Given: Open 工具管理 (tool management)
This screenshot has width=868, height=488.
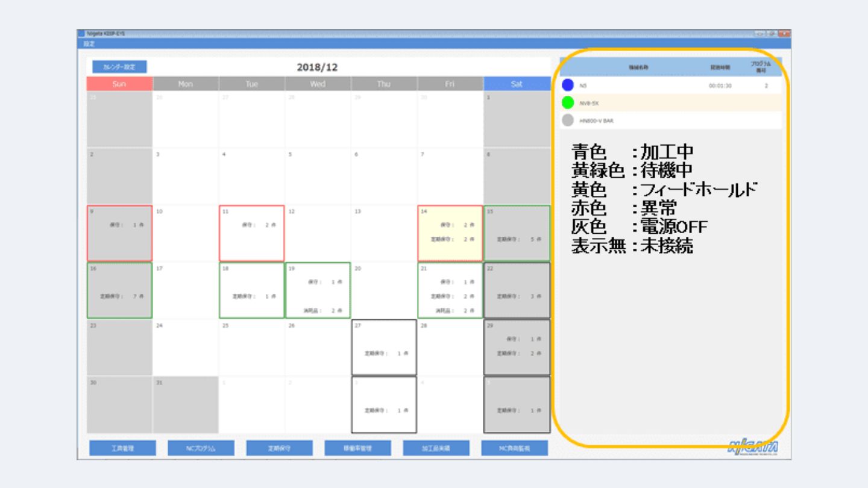Looking at the screenshot, I should (x=122, y=448).
